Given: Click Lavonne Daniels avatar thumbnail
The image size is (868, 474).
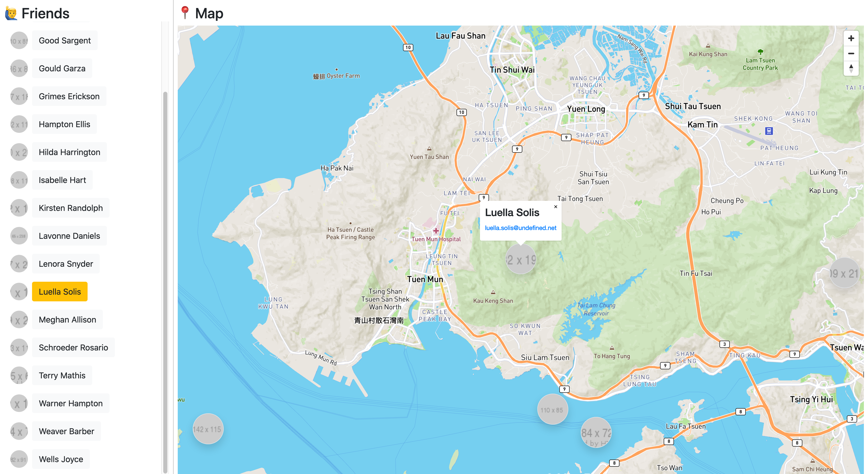Looking at the screenshot, I should click(19, 236).
